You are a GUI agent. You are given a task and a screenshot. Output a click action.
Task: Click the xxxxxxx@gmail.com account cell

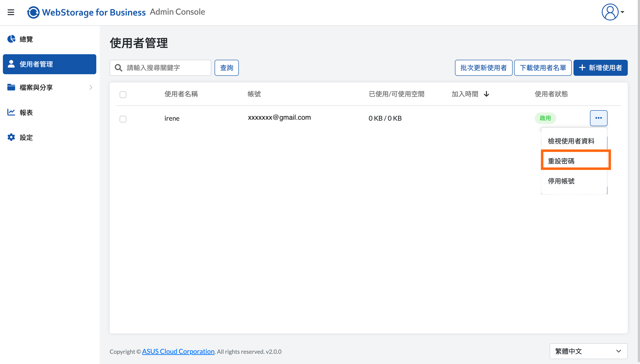279,118
